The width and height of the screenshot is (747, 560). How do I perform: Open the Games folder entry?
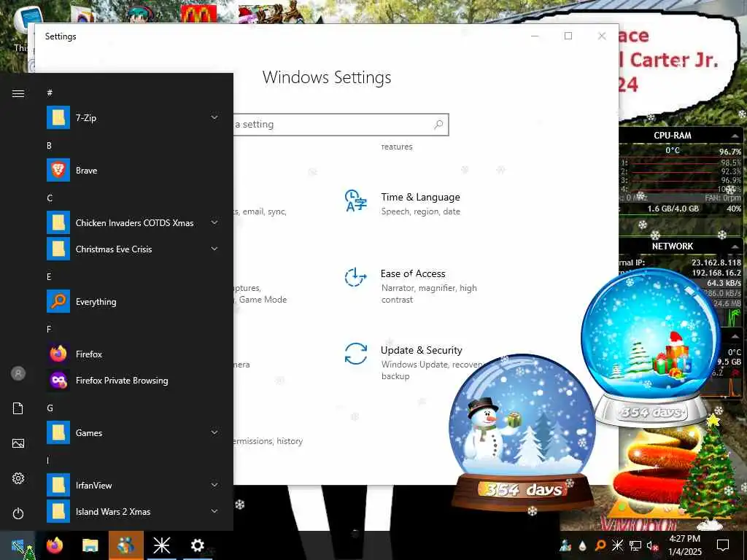pyautogui.click(x=133, y=433)
